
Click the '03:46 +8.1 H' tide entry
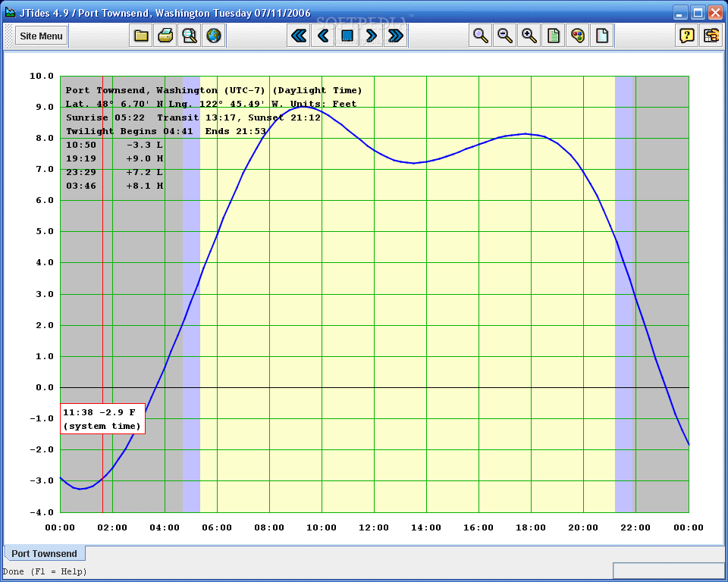coord(115,186)
